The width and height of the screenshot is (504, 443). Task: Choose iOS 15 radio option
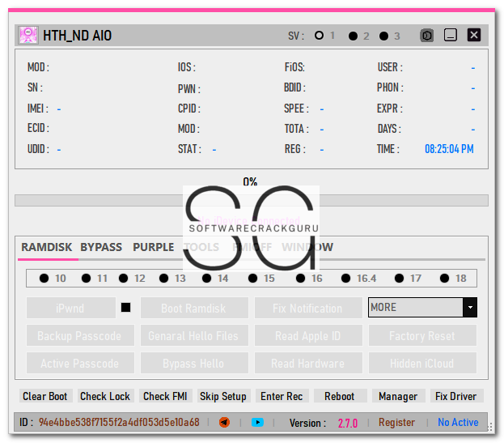pos(253,278)
